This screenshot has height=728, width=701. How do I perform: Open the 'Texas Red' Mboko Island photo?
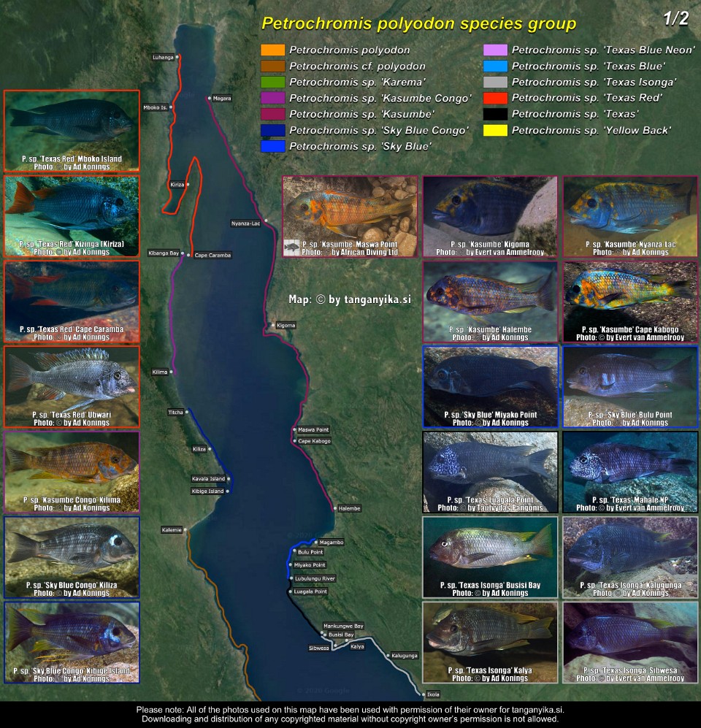click(72, 131)
